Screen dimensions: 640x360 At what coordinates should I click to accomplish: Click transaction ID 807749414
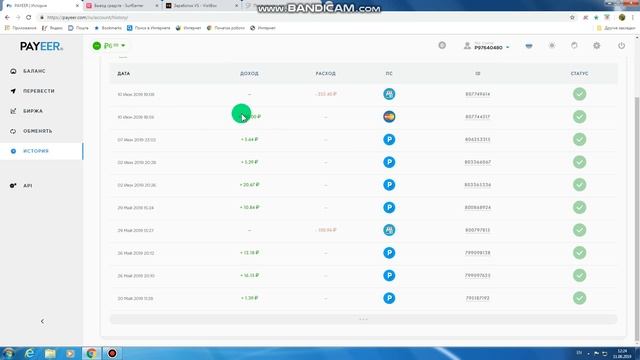point(478,94)
